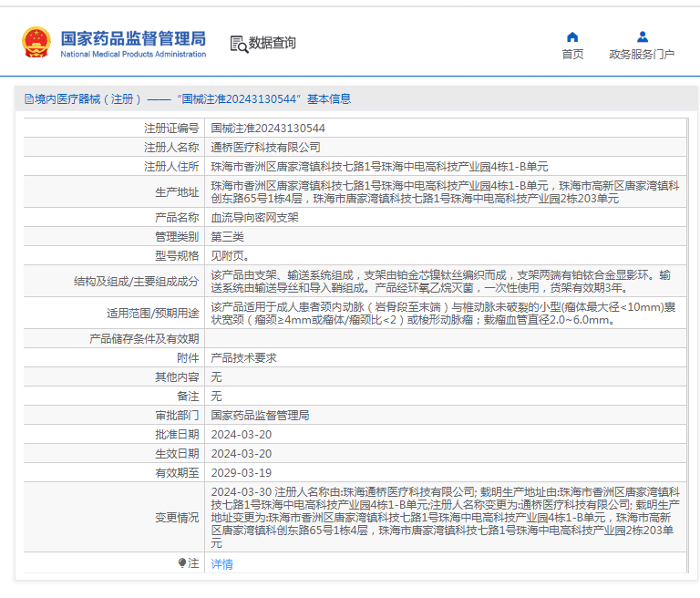Screen dimensions: 700x598
Task: Click the 注册人名称 label
Action: pos(171,148)
